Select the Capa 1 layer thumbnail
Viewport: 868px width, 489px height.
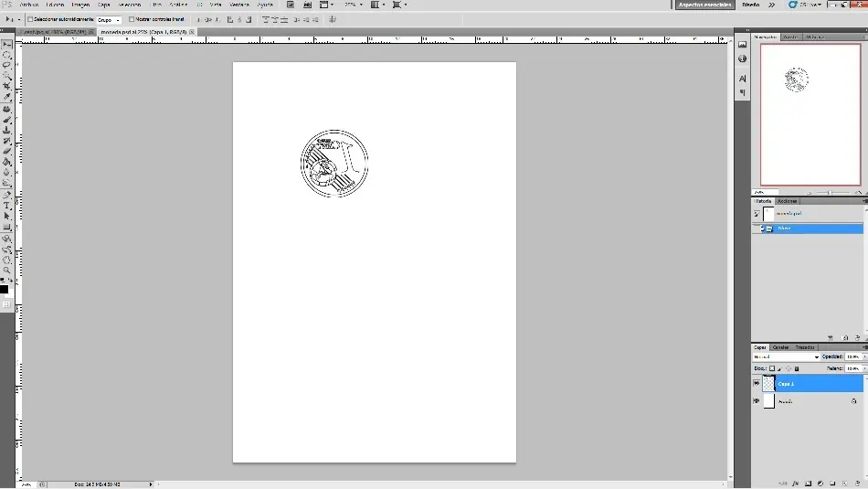click(x=768, y=383)
